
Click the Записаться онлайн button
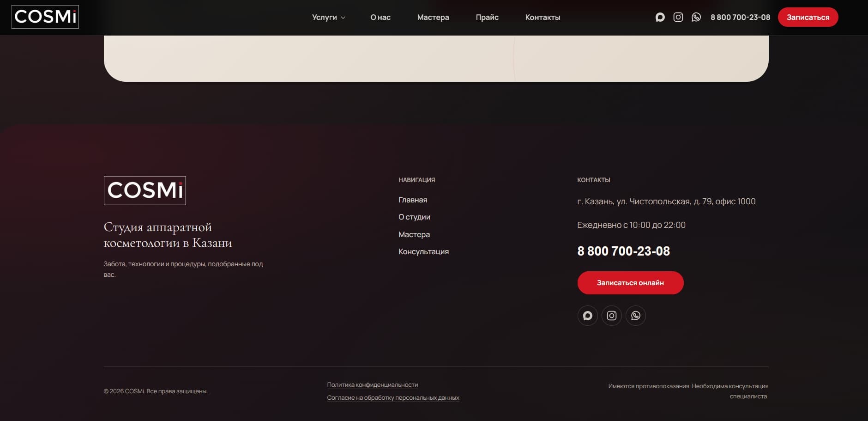point(630,283)
